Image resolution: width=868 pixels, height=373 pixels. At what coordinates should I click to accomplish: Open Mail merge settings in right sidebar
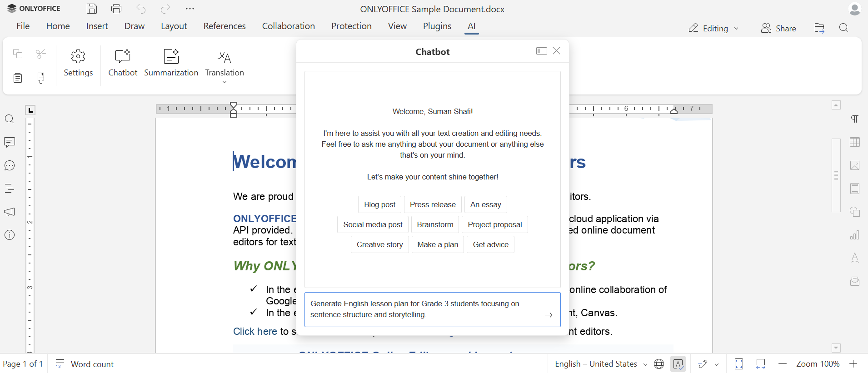tap(855, 281)
